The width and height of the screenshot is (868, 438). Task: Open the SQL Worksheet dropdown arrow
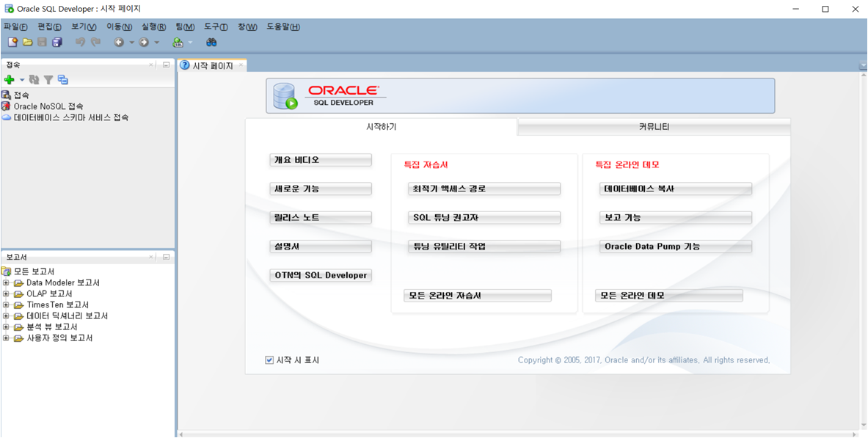[190, 42]
